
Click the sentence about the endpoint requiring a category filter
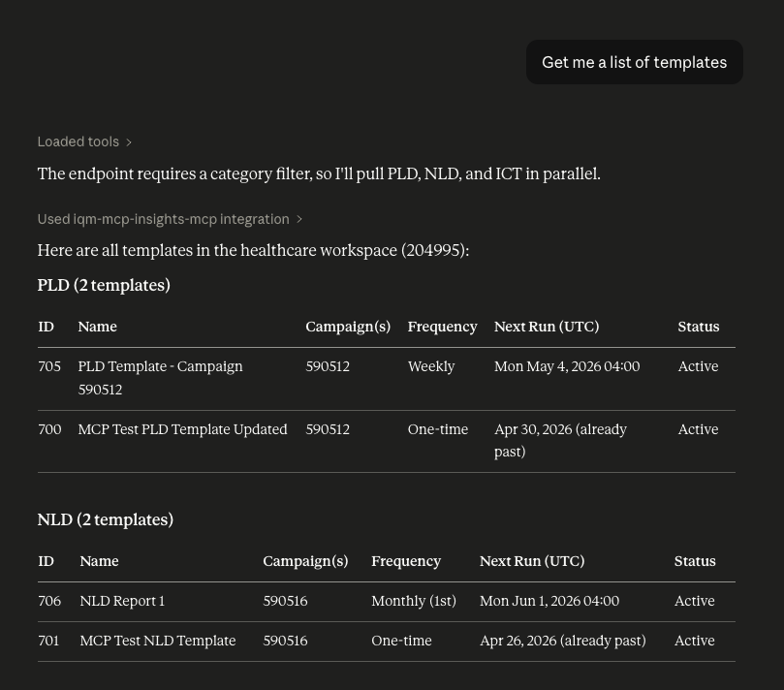coord(319,174)
